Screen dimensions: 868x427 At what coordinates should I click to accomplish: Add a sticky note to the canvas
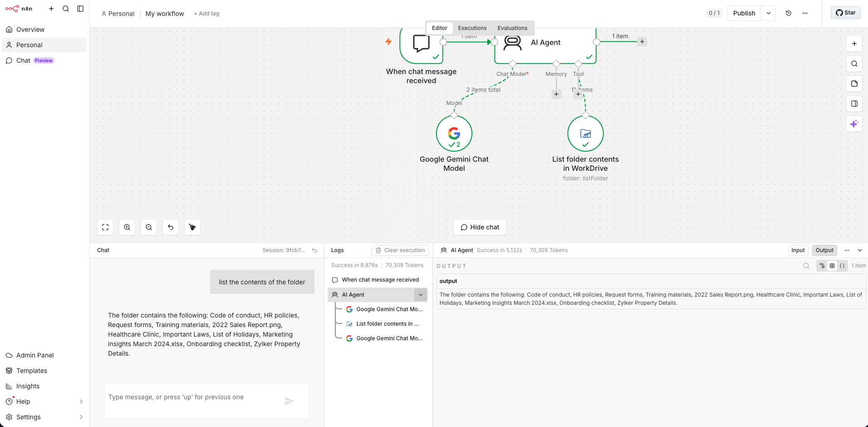[854, 84]
